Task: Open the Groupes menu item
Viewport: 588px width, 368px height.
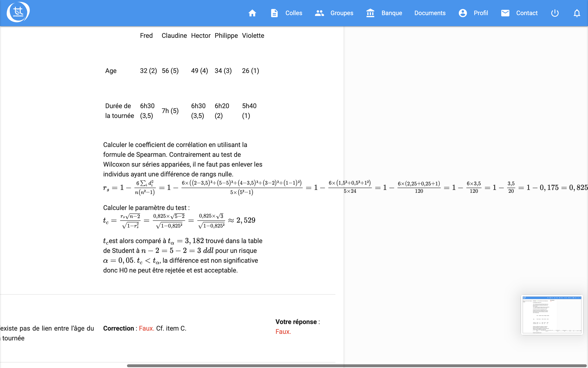Action: (x=342, y=13)
